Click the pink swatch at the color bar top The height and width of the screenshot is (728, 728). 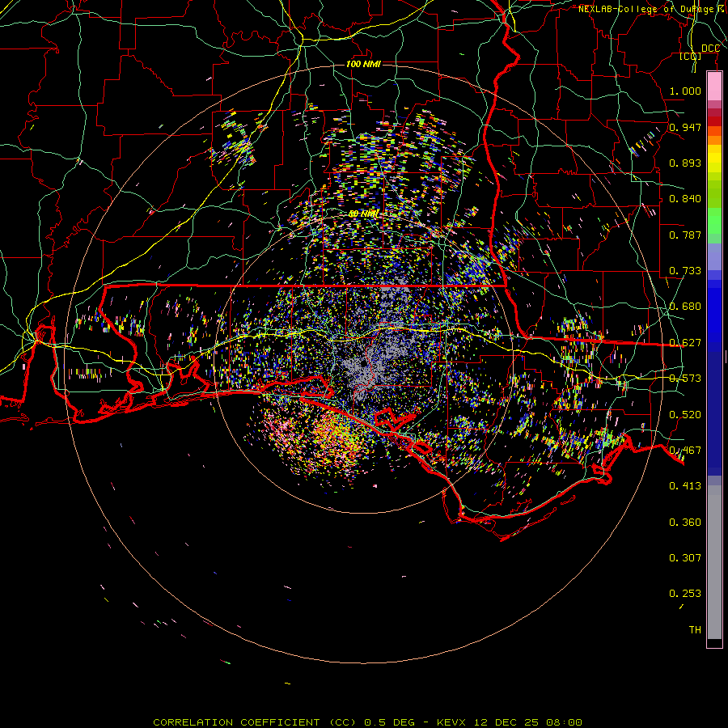point(714,86)
